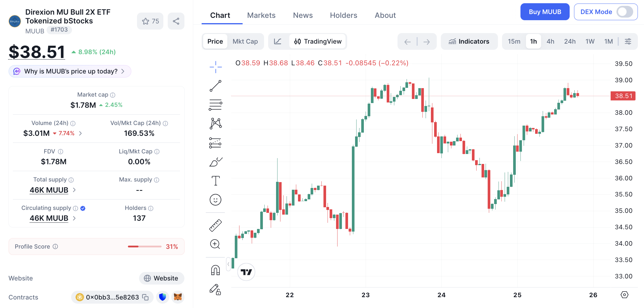
Task: Select the text annotation tool
Action: [x=215, y=181]
